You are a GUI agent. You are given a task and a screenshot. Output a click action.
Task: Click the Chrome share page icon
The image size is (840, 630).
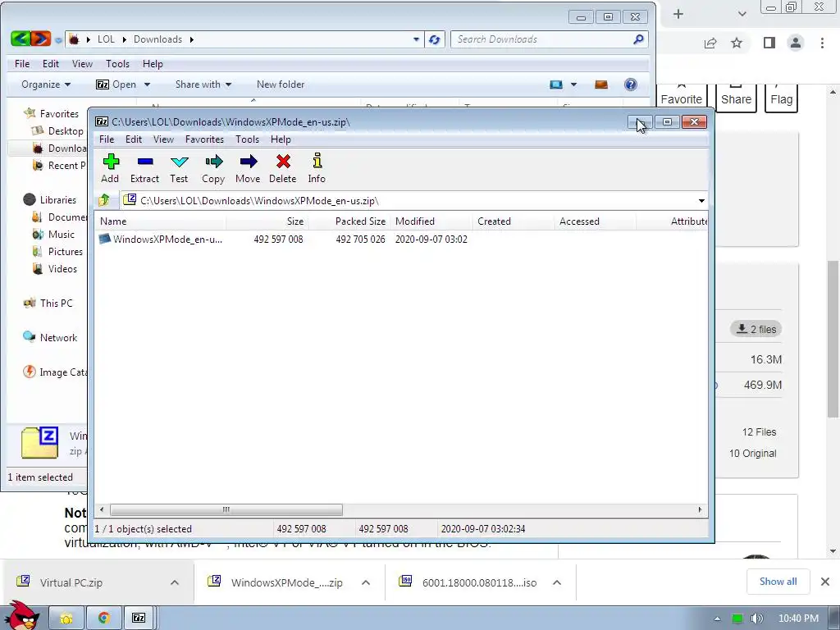pyautogui.click(x=710, y=43)
